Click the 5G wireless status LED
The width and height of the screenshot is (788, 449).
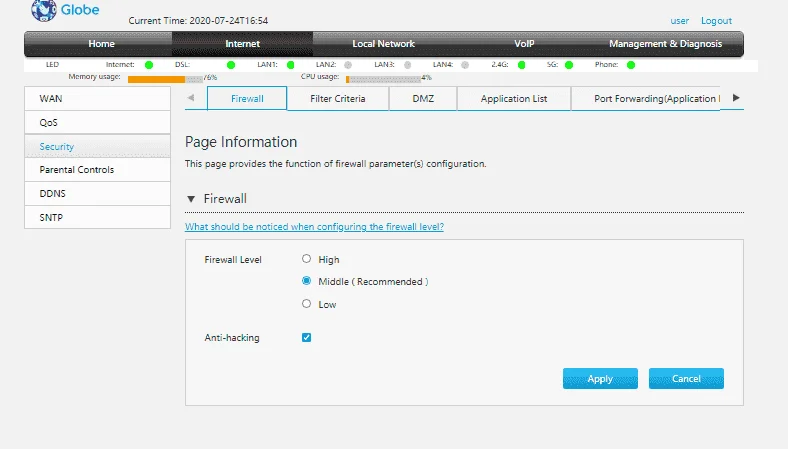(x=569, y=65)
